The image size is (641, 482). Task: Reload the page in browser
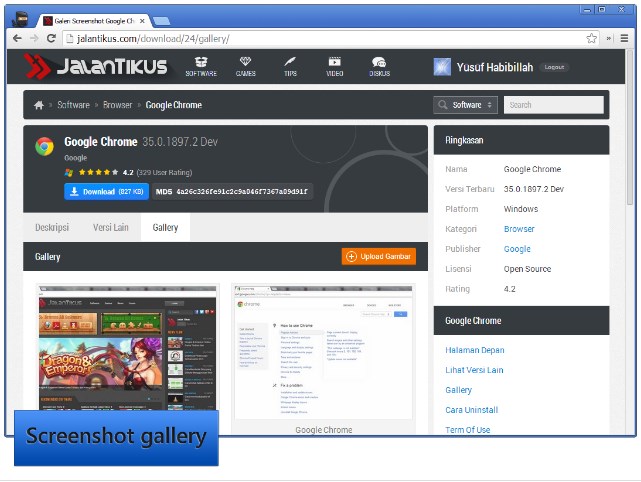pyautogui.click(x=52, y=38)
